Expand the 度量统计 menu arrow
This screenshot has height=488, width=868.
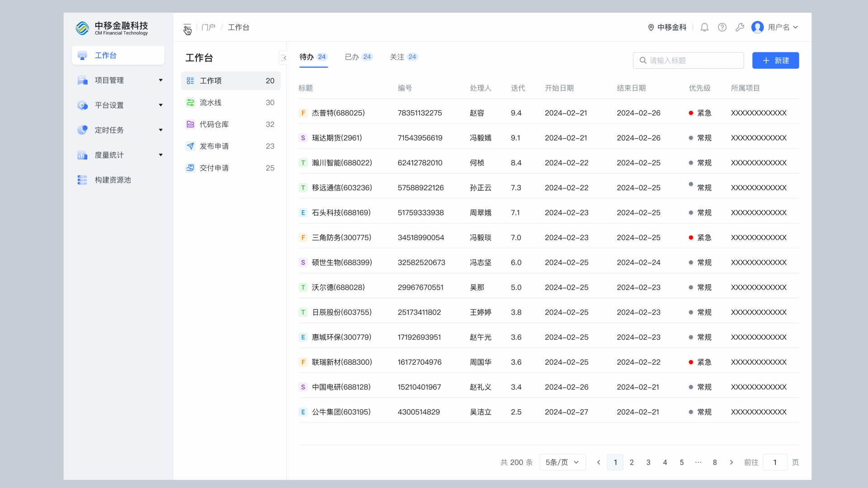click(160, 155)
